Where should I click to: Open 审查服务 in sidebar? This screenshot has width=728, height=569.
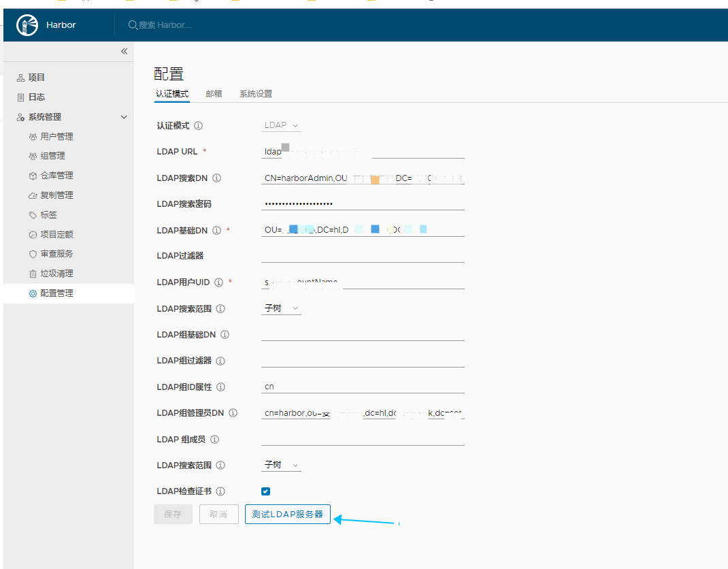(56, 254)
